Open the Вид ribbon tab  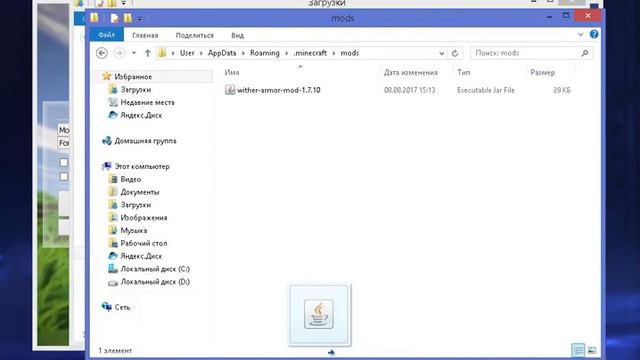(238, 36)
